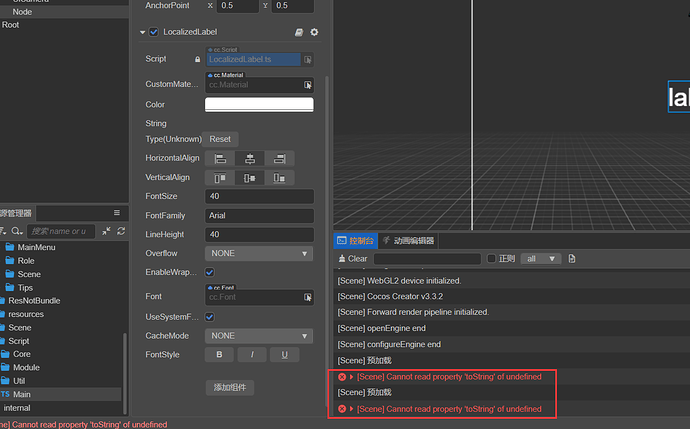Click the Module folder icon

click(x=5, y=367)
